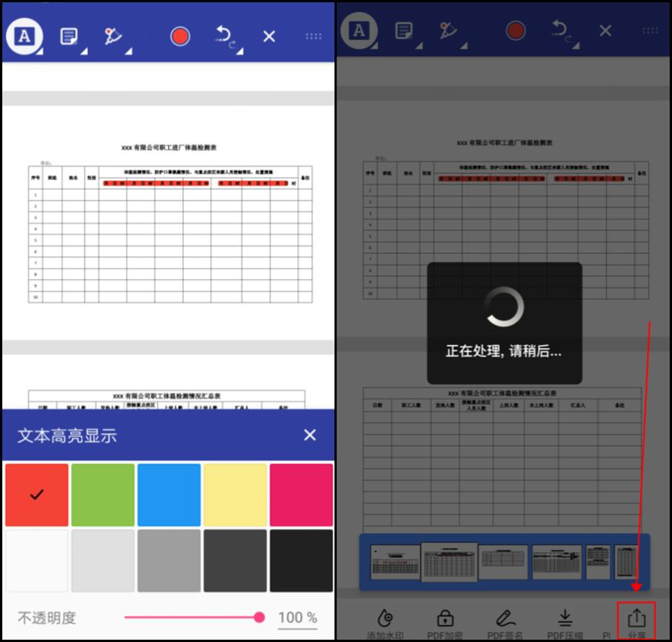Choose the red highlight swatch with checkmark
This screenshot has height=642, width=672.
(37, 495)
